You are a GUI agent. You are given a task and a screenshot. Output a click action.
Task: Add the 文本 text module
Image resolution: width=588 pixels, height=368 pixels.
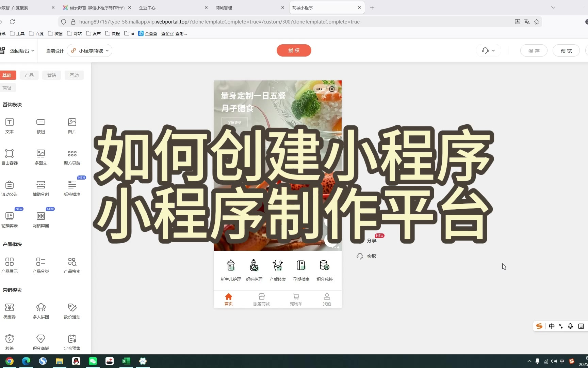[x=10, y=125]
